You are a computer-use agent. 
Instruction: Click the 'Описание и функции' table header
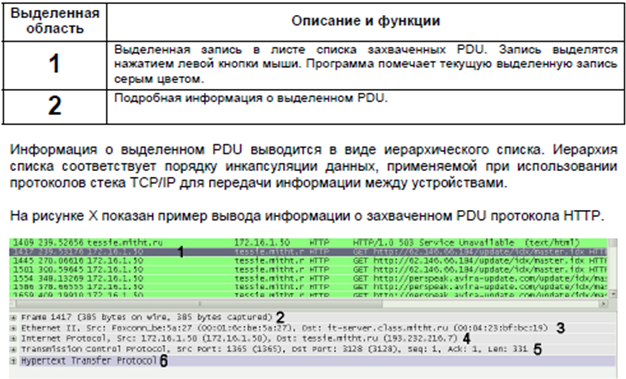coord(365,21)
